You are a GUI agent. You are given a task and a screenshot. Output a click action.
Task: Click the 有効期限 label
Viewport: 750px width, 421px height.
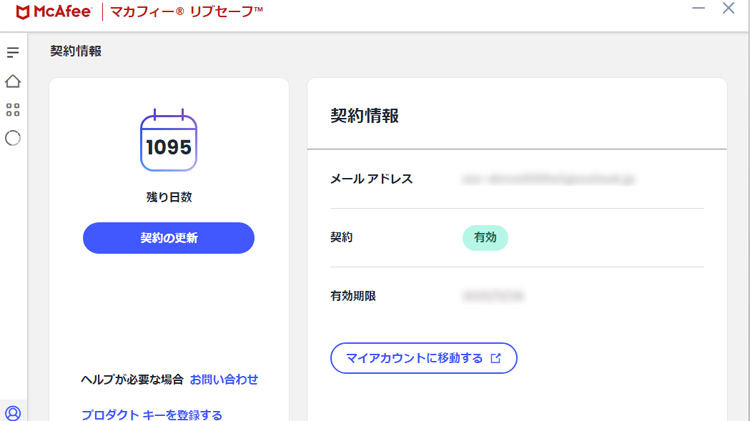[x=353, y=296]
